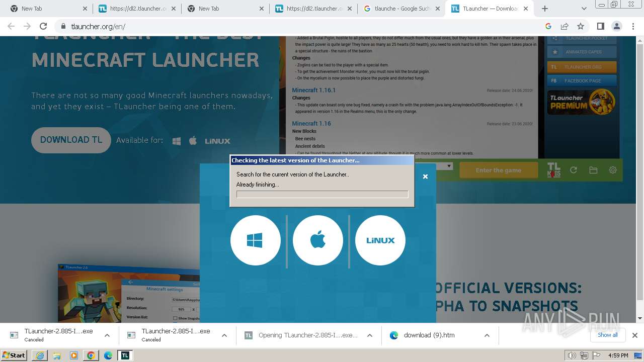Viewport: 644px width, 362px height.
Task: Switch to the tlaunche Google Suche tab
Action: 403,9
